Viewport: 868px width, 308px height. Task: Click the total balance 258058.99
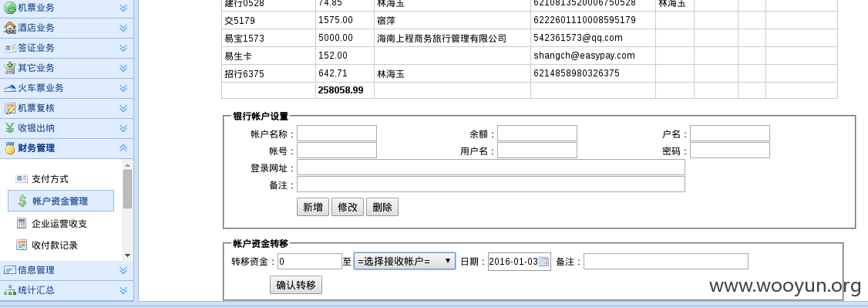(x=341, y=90)
